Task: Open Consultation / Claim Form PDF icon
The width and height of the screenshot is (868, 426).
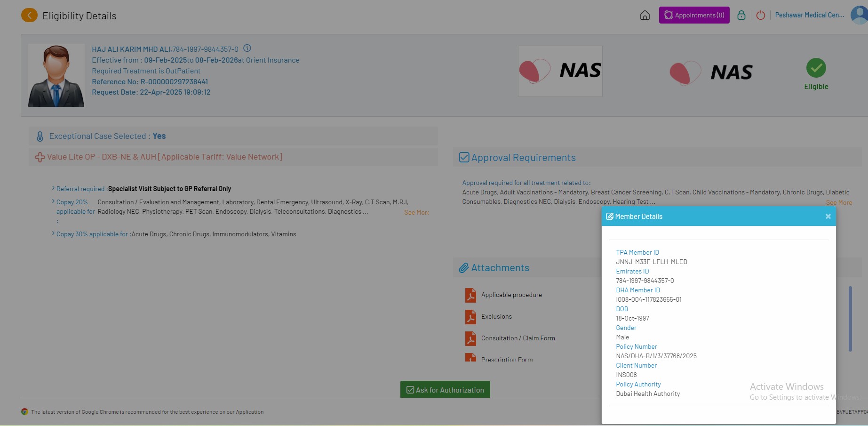Action: click(x=470, y=338)
